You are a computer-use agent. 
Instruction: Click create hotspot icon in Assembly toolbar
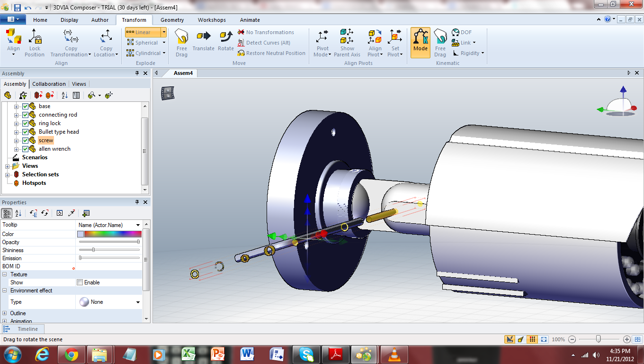tap(50, 95)
